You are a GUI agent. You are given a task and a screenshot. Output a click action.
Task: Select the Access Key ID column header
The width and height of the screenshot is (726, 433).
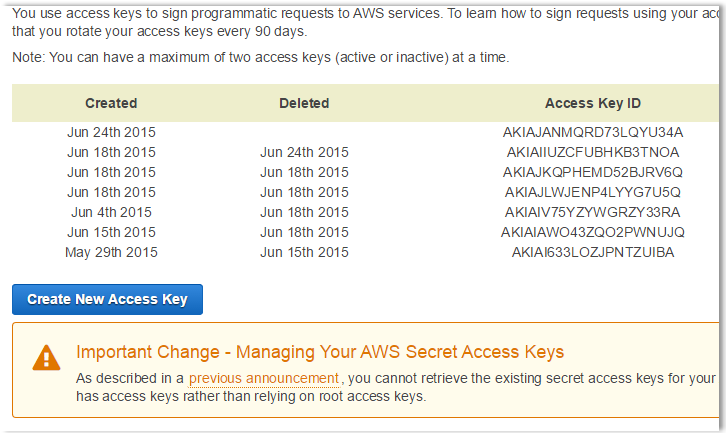pyautogui.click(x=593, y=103)
